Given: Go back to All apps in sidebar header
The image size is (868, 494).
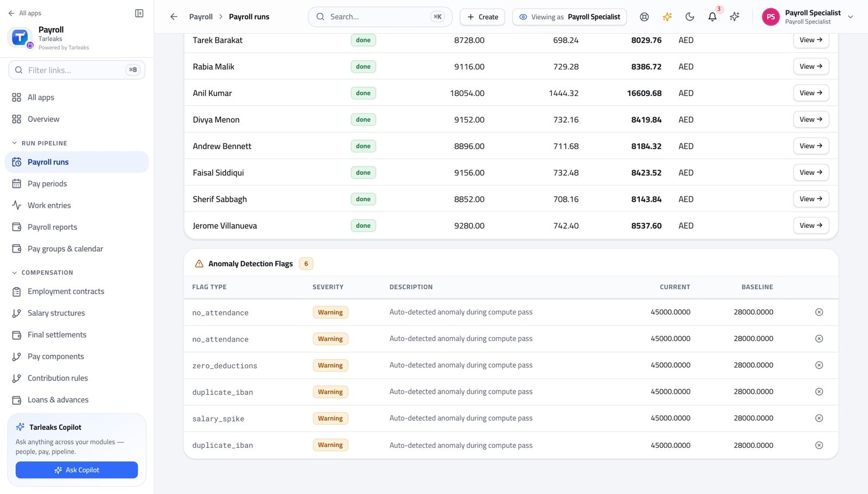Looking at the screenshot, I should 24,13.
